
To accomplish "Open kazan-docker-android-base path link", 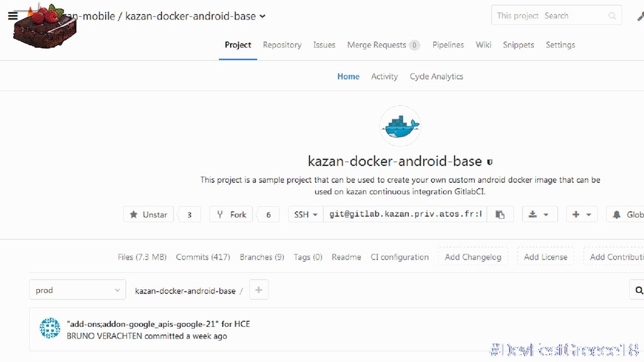I will coord(186,290).
